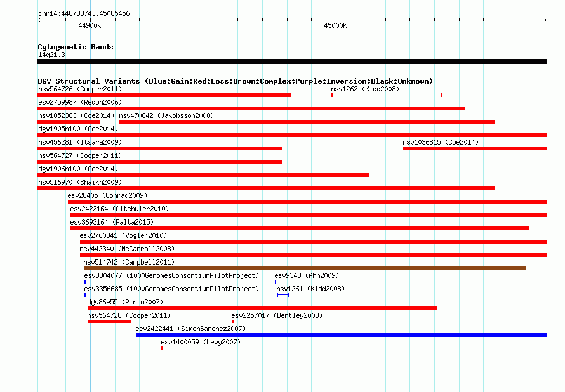Select the short red nsv564728 bar

(109, 322)
